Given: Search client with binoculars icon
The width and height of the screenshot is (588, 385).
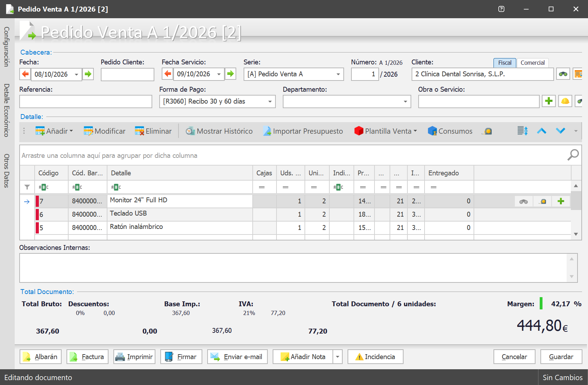Looking at the screenshot, I should tap(563, 74).
